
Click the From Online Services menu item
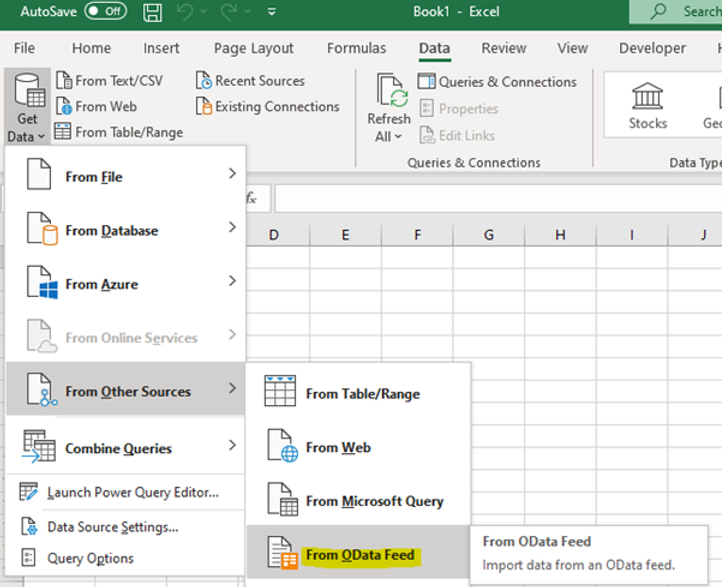coord(125,336)
